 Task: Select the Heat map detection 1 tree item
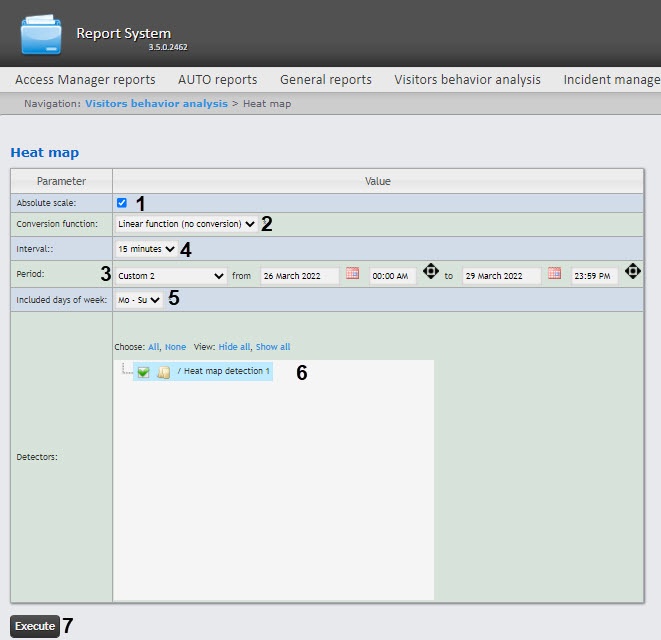pos(225,371)
